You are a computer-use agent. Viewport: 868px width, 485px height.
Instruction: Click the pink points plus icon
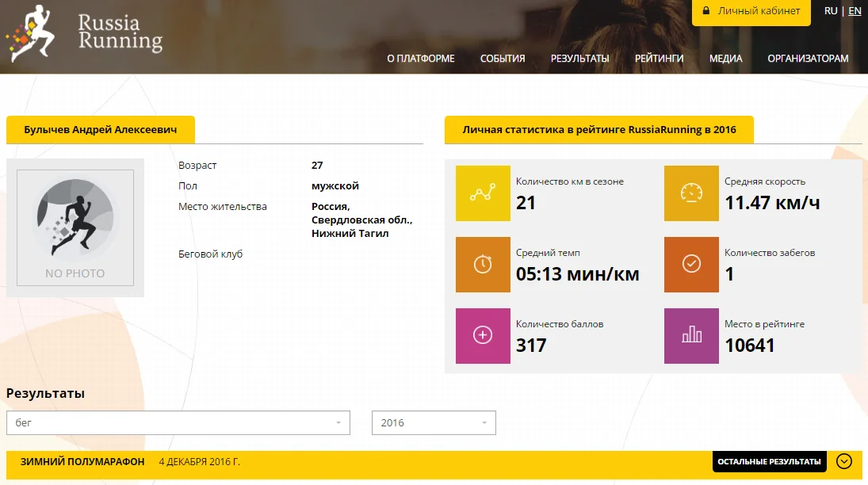click(x=483, y=336)
